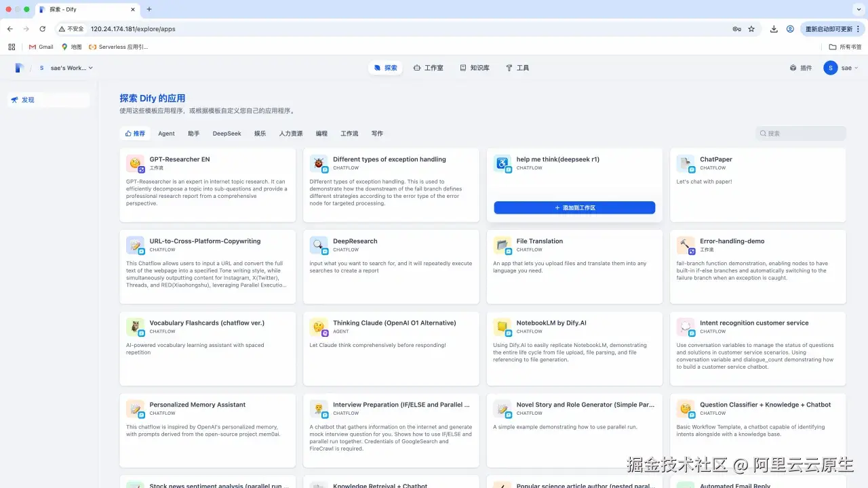Select the 推荐 category filter

[x=135, y=134]
